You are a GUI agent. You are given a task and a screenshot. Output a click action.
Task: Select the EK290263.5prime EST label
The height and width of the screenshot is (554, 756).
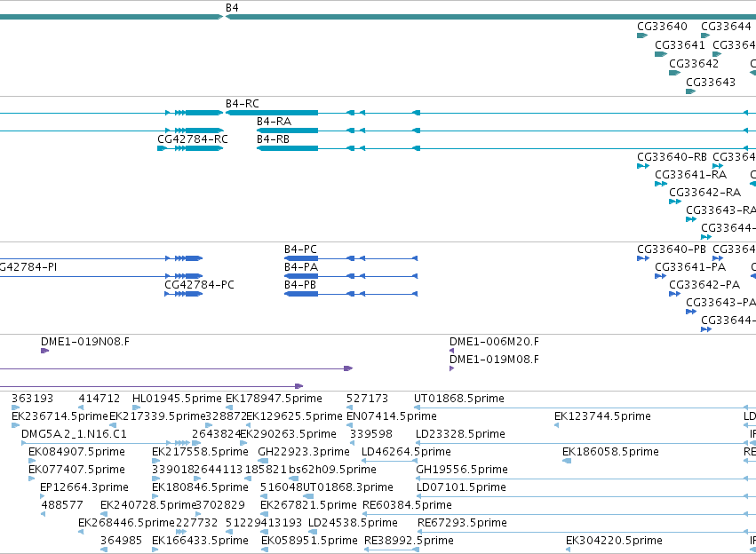point(289,435)
